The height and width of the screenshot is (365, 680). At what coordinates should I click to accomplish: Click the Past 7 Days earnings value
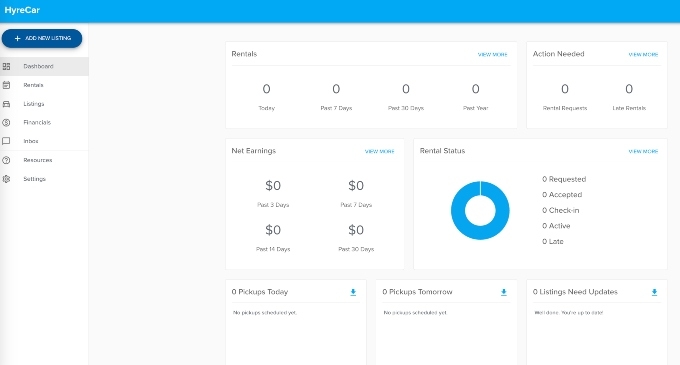point(356,186)
